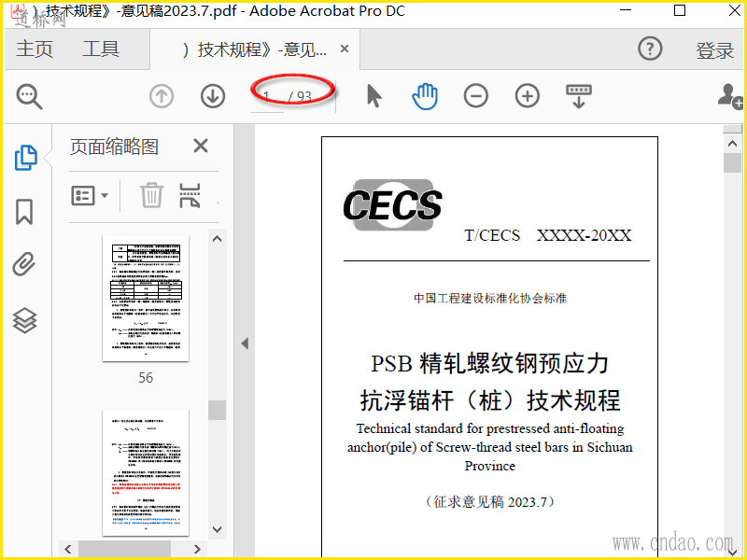
Task: Click thumbnail panel scroll right arrow
Action: tap(197, 549)
